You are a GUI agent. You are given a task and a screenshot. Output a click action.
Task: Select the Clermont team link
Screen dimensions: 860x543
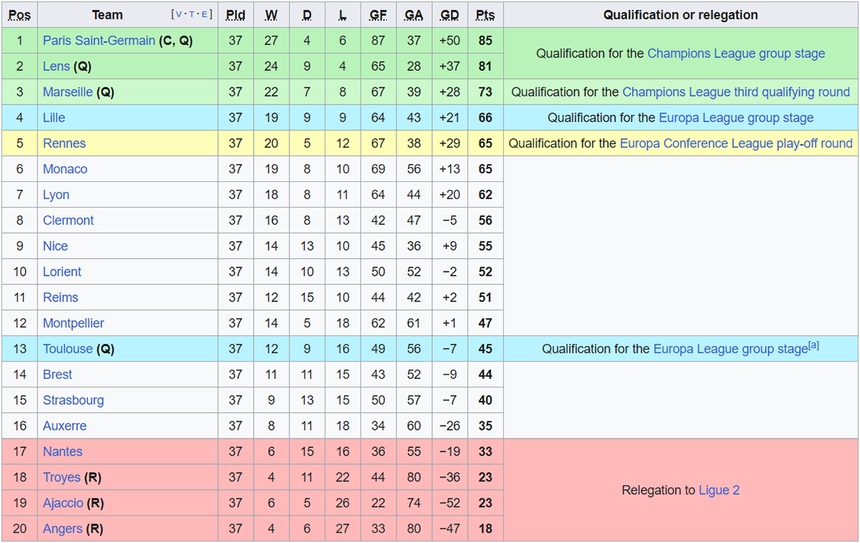68,221
